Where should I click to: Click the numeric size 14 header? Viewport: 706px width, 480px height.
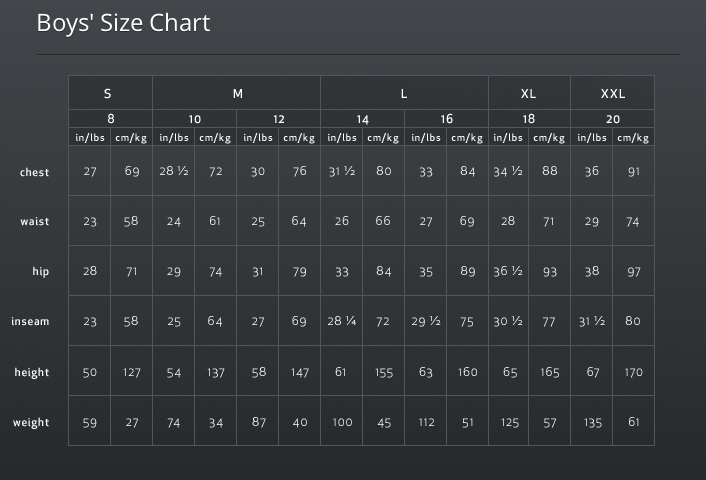tap(362, 119)
